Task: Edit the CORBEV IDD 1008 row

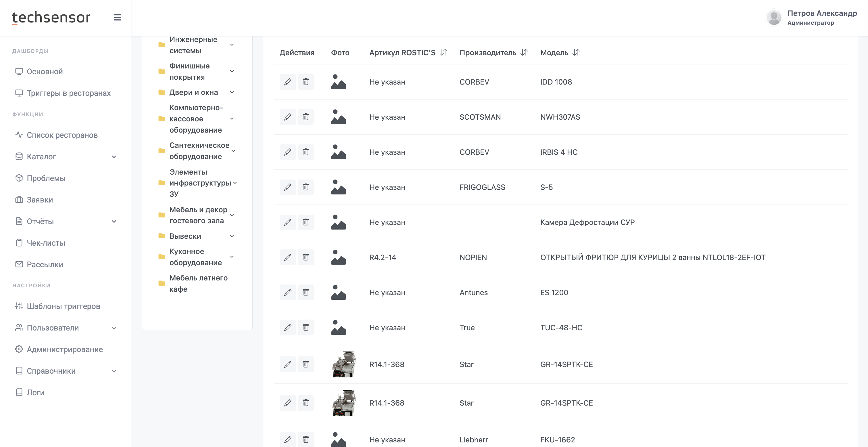Action: [287, 82]
